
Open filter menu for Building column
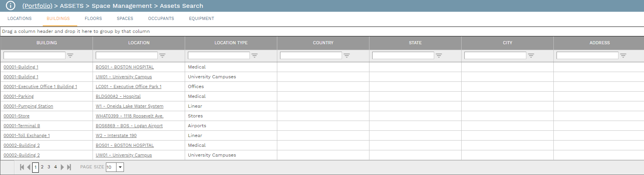pos(70,56)
